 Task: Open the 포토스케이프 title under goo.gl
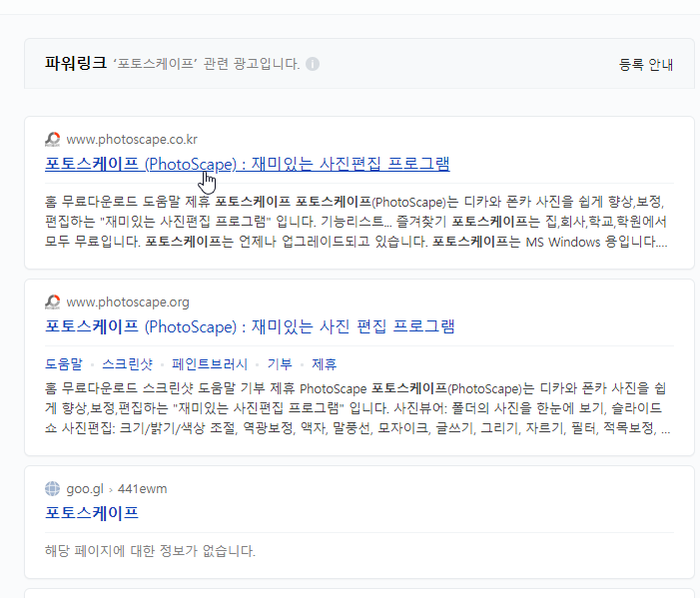[92, 513]
